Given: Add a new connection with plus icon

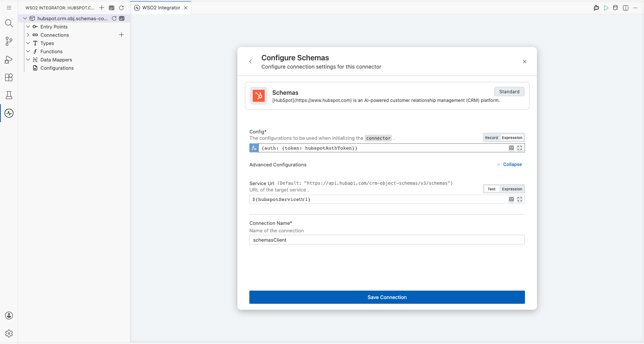Looking at the screenshot, I should pos(121,35).
